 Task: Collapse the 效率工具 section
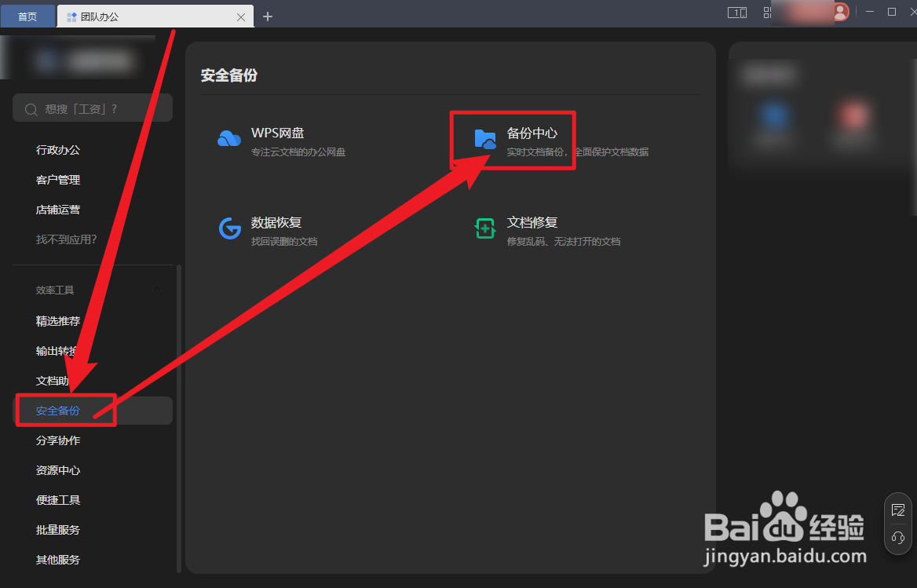pyautogui.click(x=157, y=289)
